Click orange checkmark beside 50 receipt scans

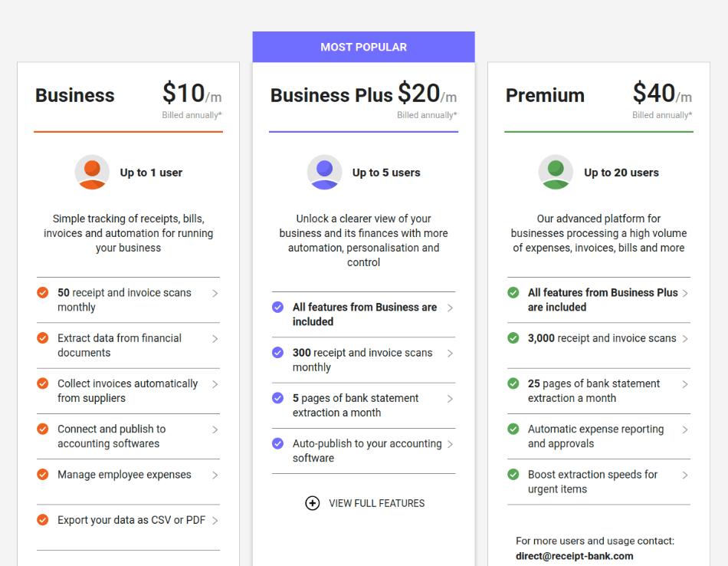(x=43, y=293)
